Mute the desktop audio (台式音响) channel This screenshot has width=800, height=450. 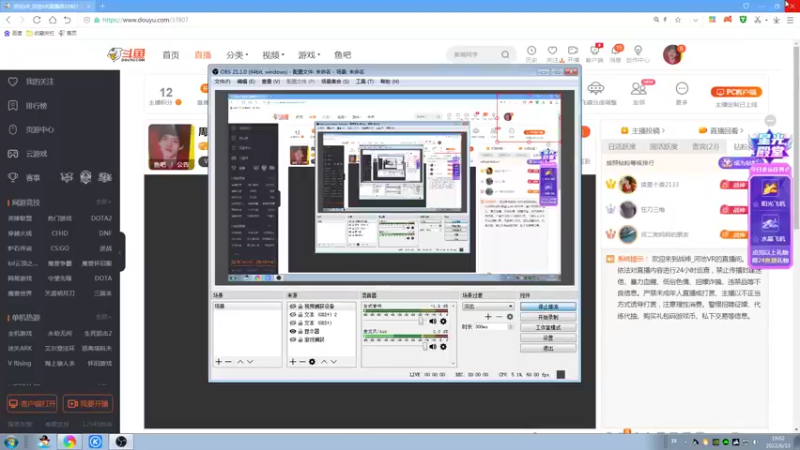pos(433,321)
